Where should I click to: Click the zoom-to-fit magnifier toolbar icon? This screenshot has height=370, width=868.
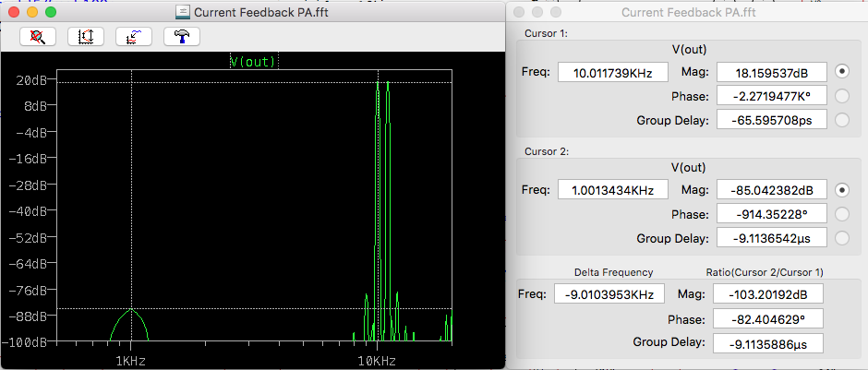(38, 37)
